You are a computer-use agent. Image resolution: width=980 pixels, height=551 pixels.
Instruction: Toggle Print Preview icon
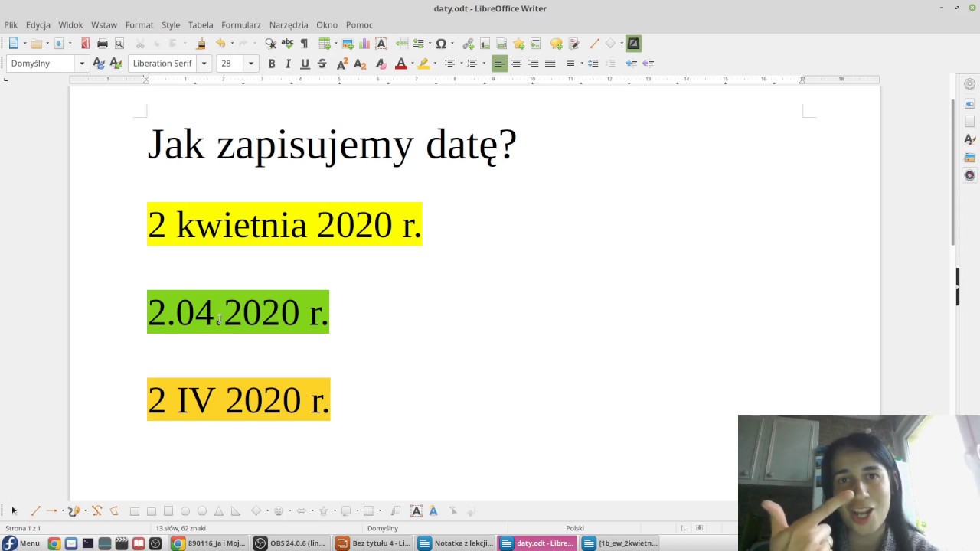tap(119, 44)
